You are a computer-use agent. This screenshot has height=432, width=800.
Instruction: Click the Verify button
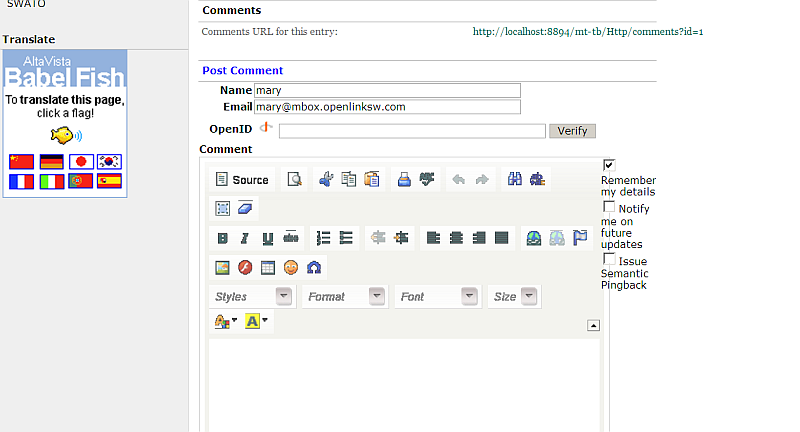pyautogui.click(x=572, y=131)
